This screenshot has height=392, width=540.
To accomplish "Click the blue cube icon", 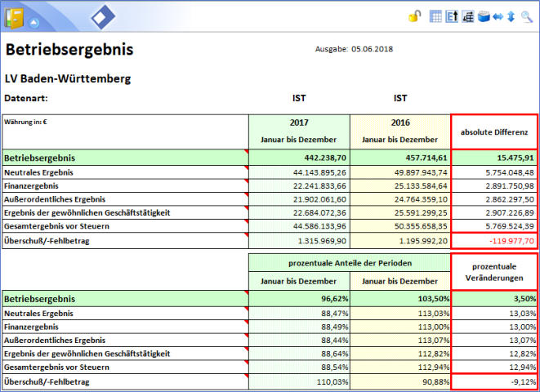I will coord(483,16).
